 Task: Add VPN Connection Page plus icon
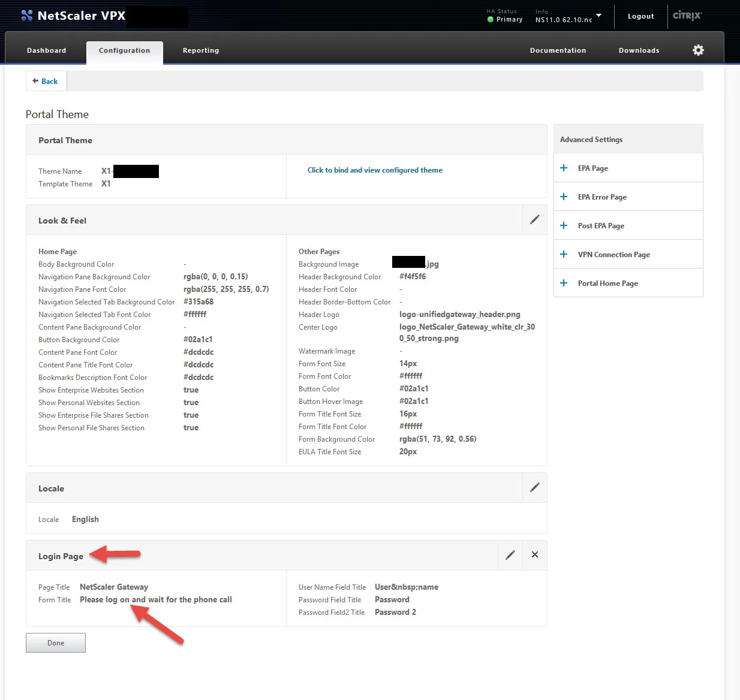coord(564,255)
